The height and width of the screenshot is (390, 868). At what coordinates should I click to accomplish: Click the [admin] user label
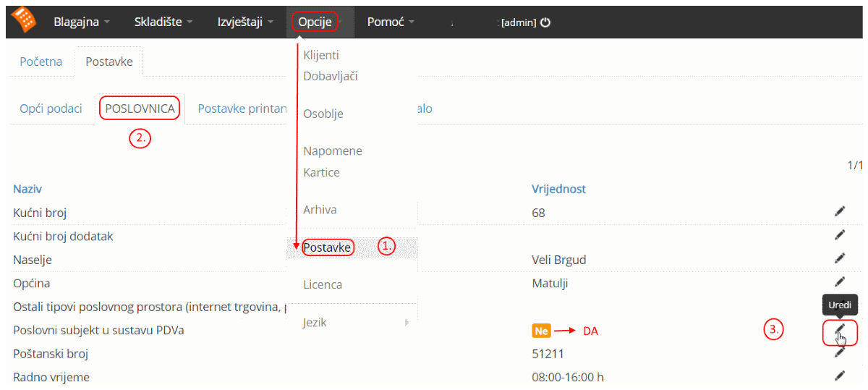519,22
